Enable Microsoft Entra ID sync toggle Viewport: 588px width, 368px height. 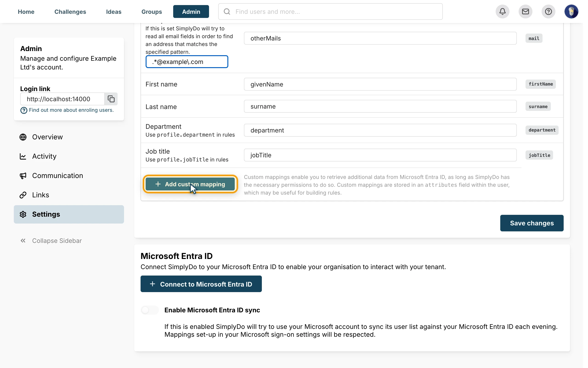[x=150, y=310]
